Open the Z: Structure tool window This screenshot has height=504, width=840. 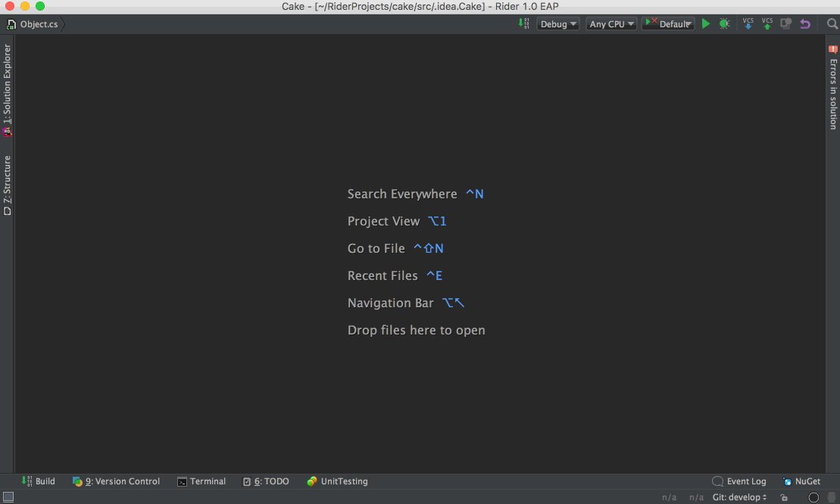click(7, 185)
